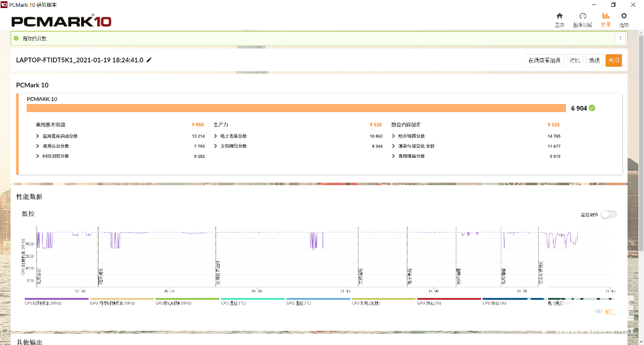This screenshot has height=345, width=644.
Task: Click the value 14 765
Action: [x=554, y=136]
